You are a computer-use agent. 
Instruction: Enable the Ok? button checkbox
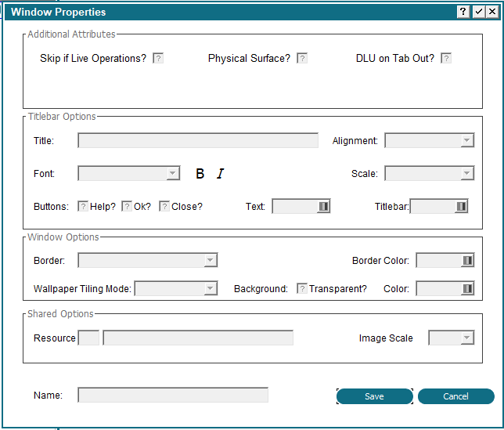[x=127, y=207]
